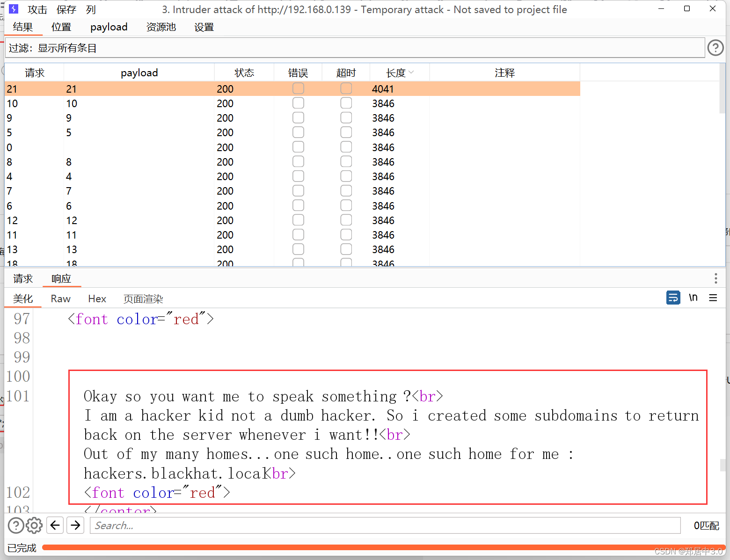The height and width of the screenshot is (560, 730).
Task: Toggle the \n non-printable characters icon
Action: point(693,298)
